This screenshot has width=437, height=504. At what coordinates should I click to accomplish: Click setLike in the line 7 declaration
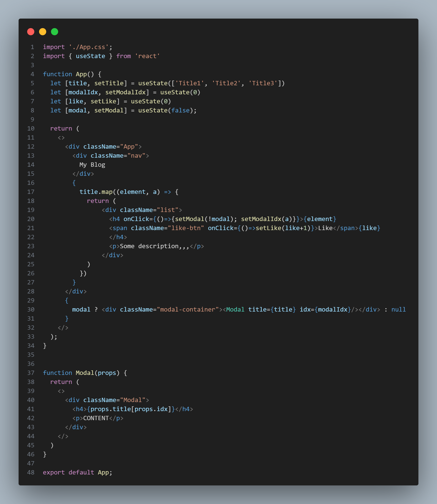tap(103, 101)
